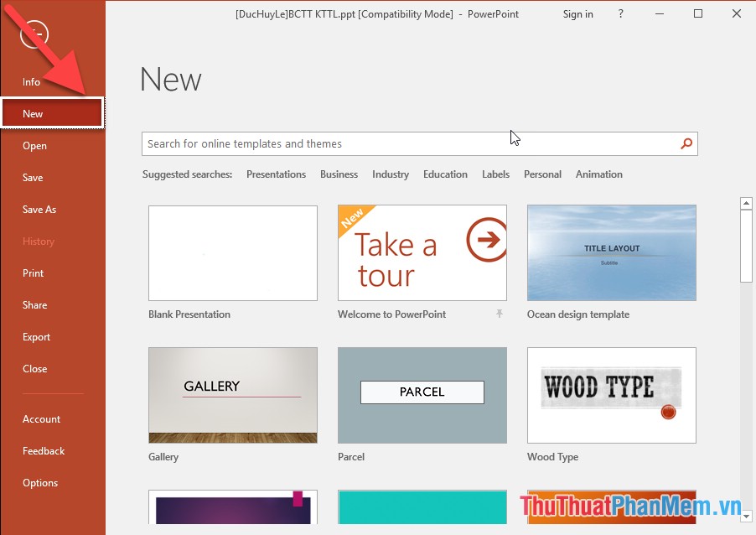The width and height of the screenshot is (756, 535).
Task: Open the Share options
Action: [34, 305]
